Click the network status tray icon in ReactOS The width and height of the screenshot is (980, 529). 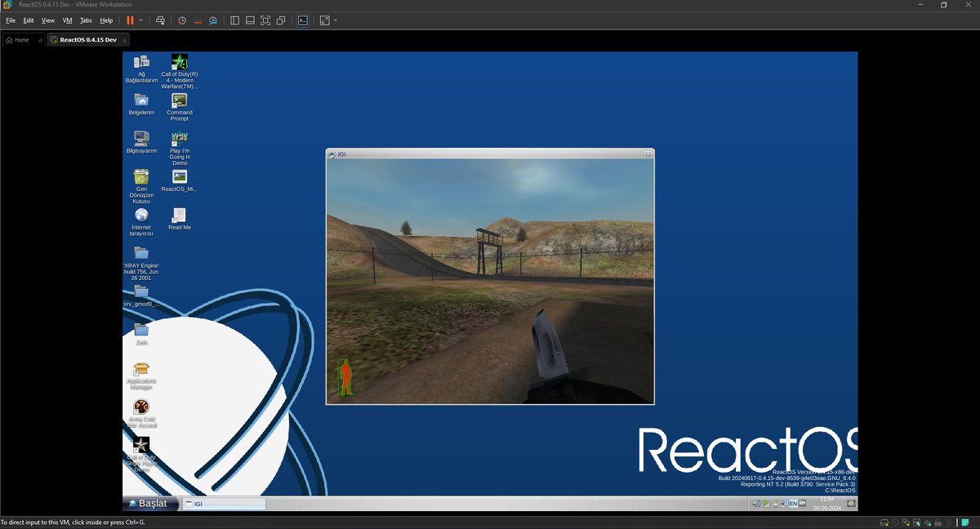784,504
